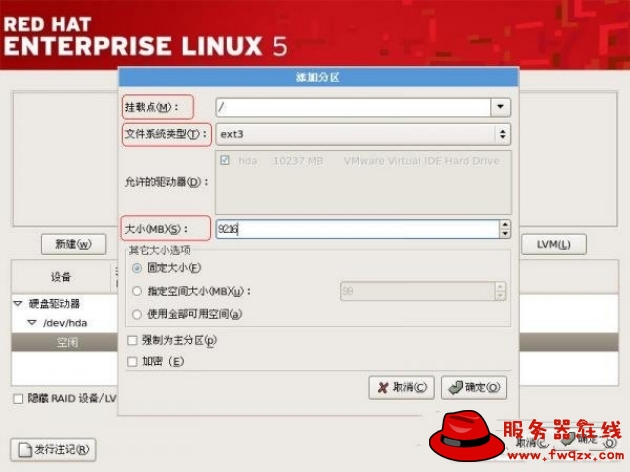The width and height of the screenshot is (630, 472).
Task: Open the ext3 file system type selector
Action: coord(363,134)
